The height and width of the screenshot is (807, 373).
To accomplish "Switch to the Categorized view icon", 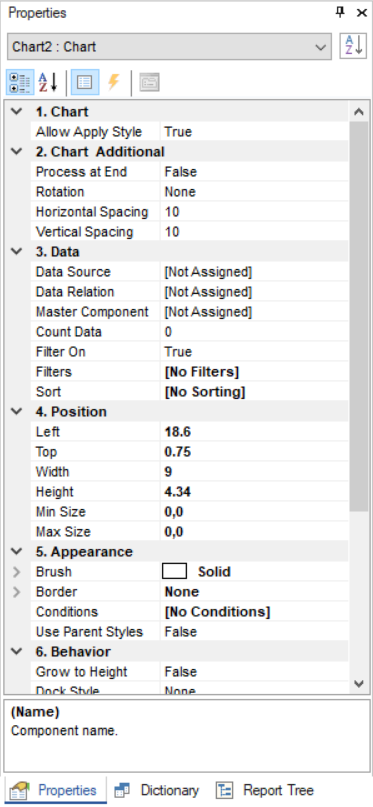I will pos(20,82).
